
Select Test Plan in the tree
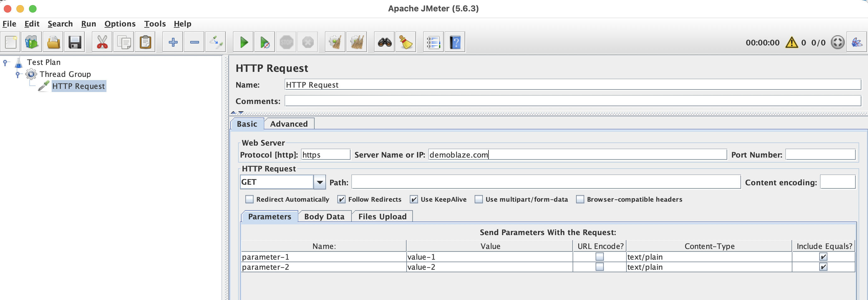[x=44, y=62]
